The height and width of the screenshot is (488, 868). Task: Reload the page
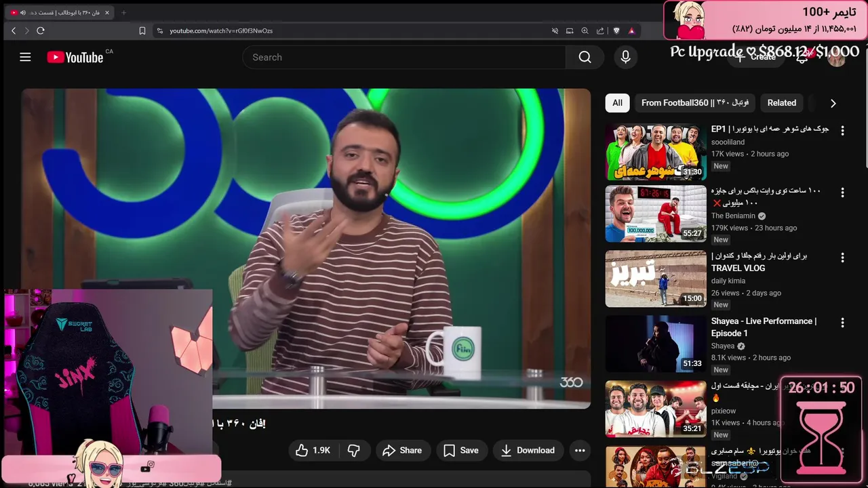pos(41,30)
